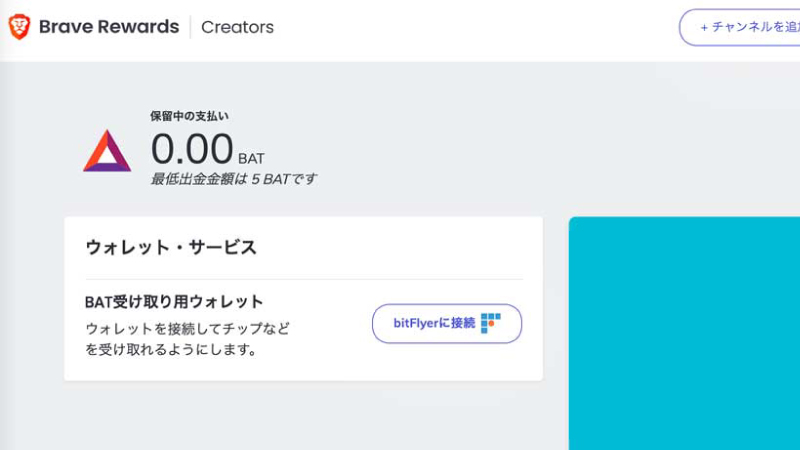Click the BAT triangle token logo
The image size is (800, 450).
pos(107,151)
